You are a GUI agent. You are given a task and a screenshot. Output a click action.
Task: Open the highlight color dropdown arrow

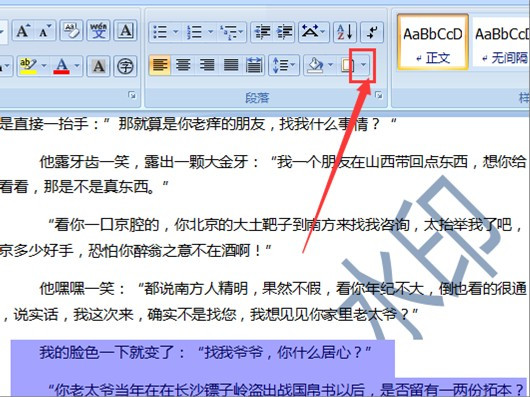(x=44, y=65)
